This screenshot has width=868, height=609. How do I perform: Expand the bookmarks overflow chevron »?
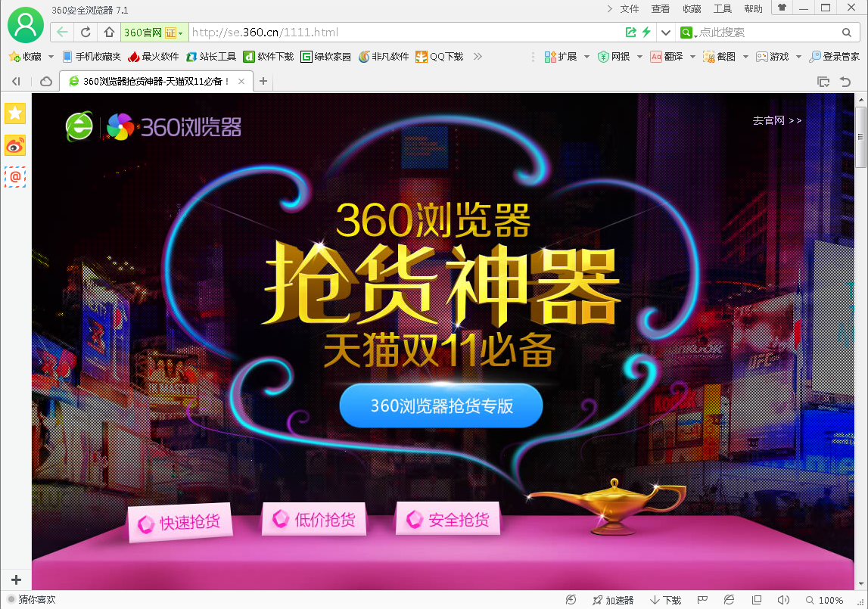click(477, 56)
